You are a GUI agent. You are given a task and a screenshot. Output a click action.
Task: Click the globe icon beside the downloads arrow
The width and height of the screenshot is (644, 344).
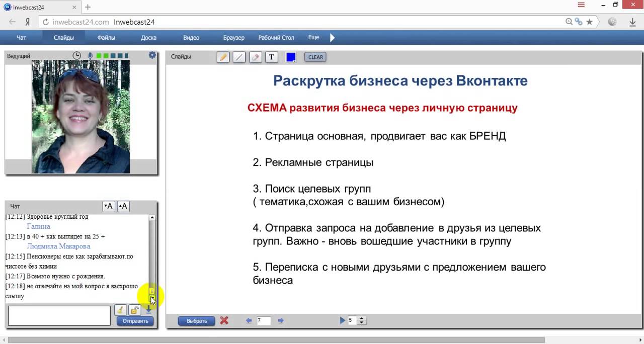612,22
